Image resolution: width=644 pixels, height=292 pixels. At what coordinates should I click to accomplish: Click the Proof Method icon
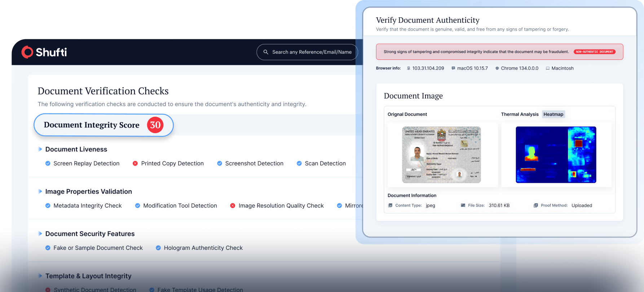[536, 205]
